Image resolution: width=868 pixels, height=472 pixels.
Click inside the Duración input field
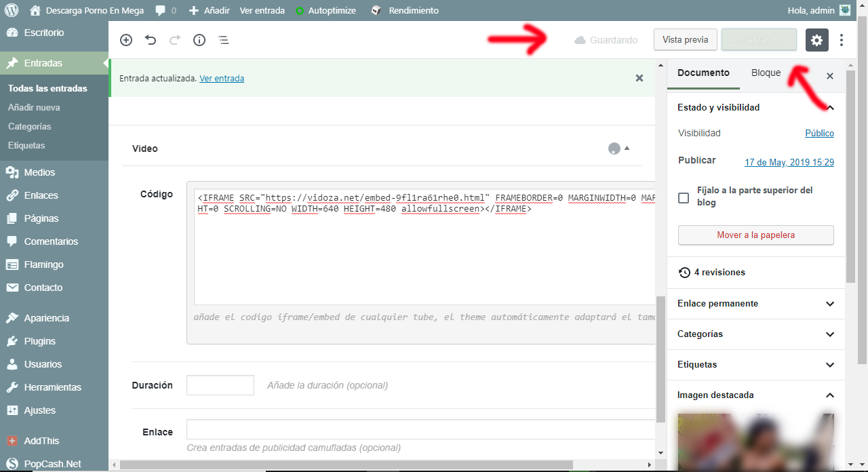[x=220, y=385]
